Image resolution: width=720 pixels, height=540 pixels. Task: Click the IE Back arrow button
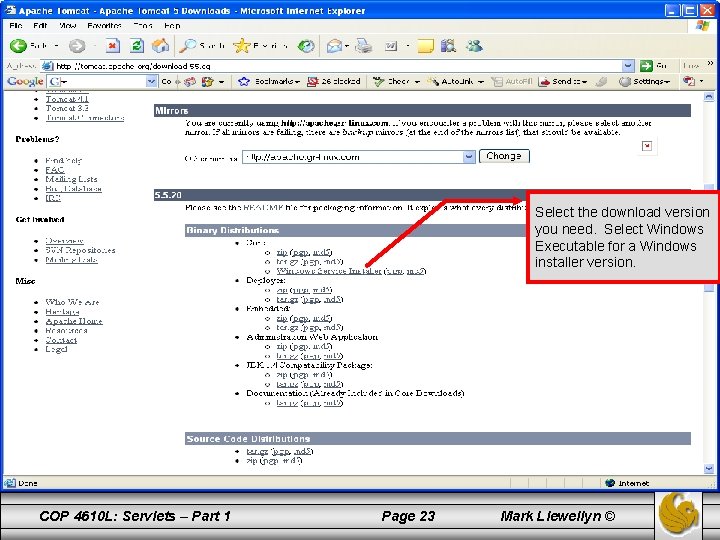click(x=19, y=45)
